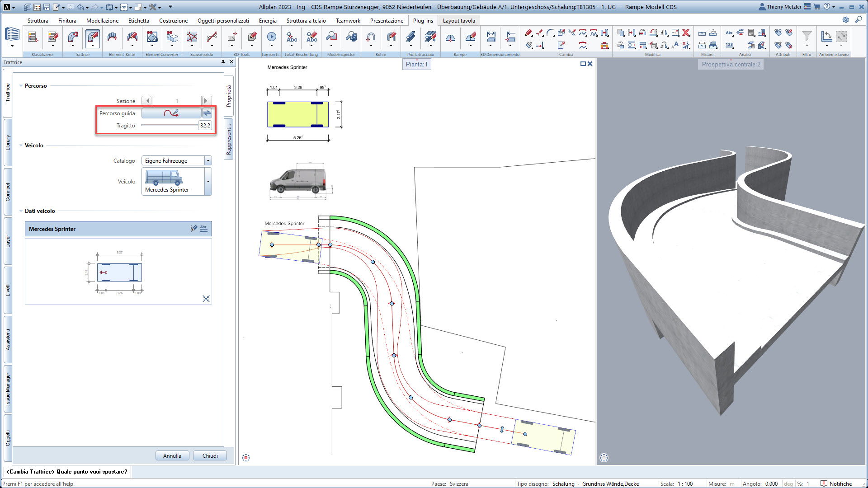
Task: Click the Filtro funnel icon
Action: point(807,35)
